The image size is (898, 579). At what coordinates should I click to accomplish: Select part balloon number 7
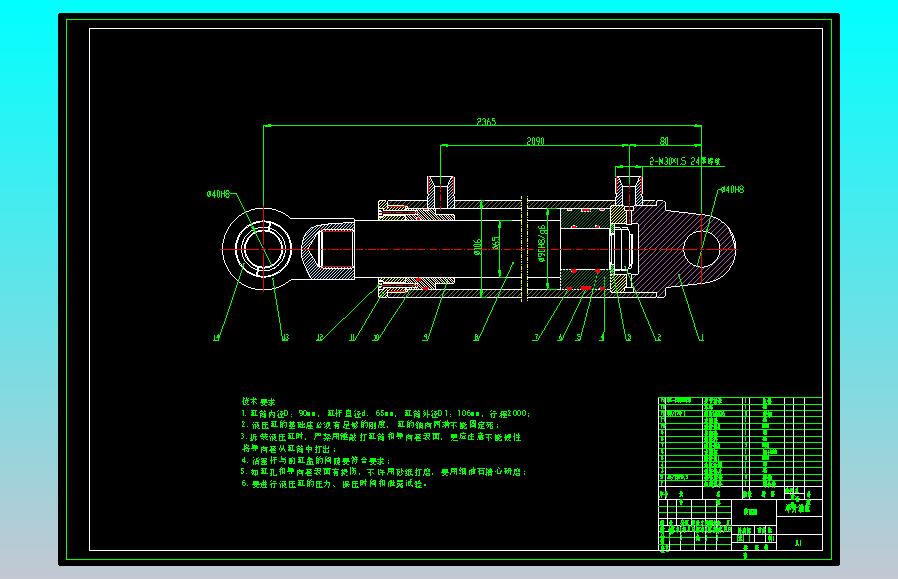(536, 338)
